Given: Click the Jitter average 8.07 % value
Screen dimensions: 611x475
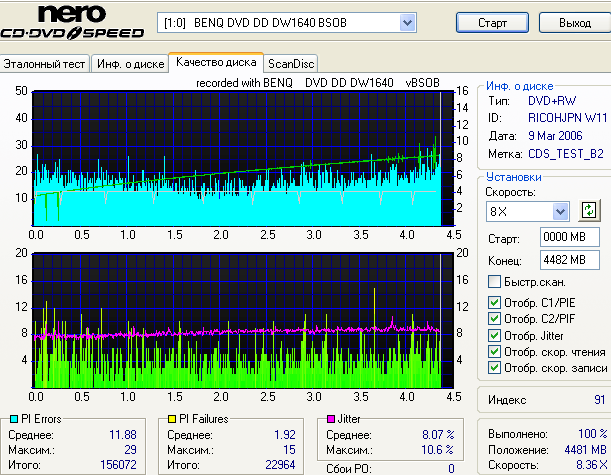Looking at the screenshot, I should pyautogui.click(x=438, y=434).
